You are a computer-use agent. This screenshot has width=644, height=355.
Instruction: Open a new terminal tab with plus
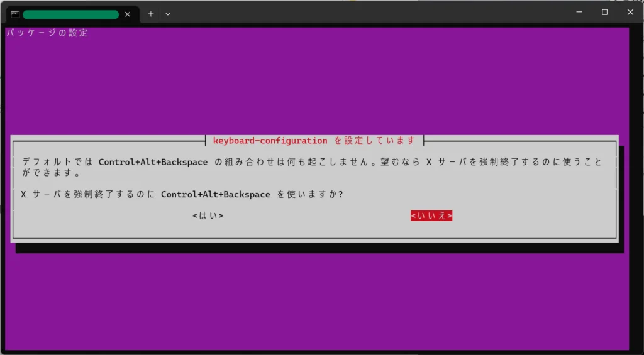[151, 14]
